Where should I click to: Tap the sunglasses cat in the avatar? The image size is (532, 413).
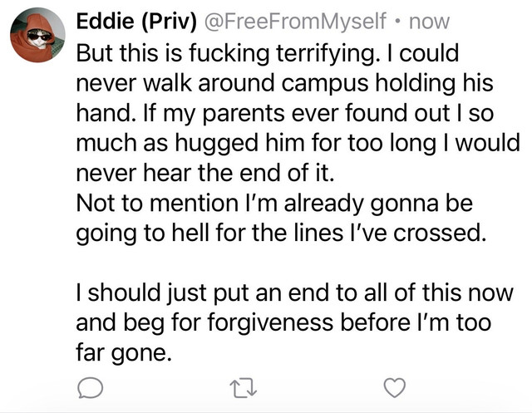[39, 37]
